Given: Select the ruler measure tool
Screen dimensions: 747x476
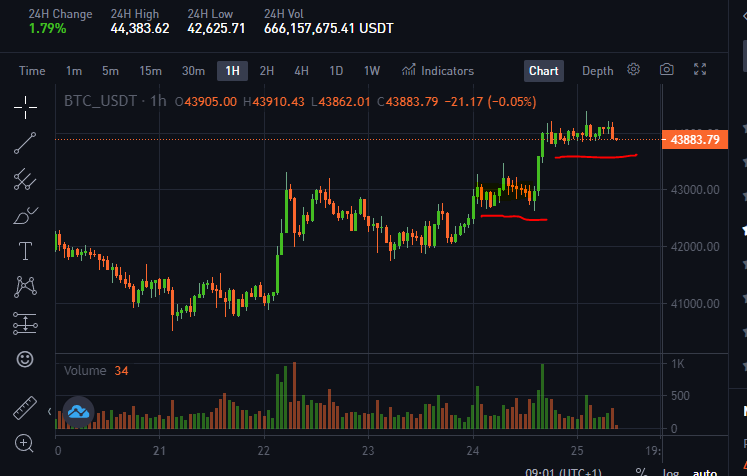Looking at the screenshot, I should (x=25, y=408).
